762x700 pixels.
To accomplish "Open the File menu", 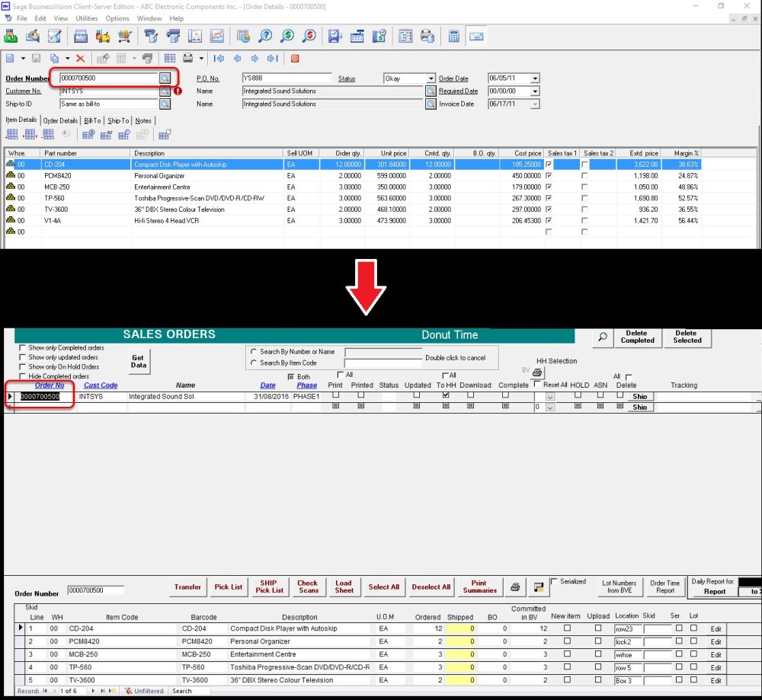I will click(x=22, y=18).
